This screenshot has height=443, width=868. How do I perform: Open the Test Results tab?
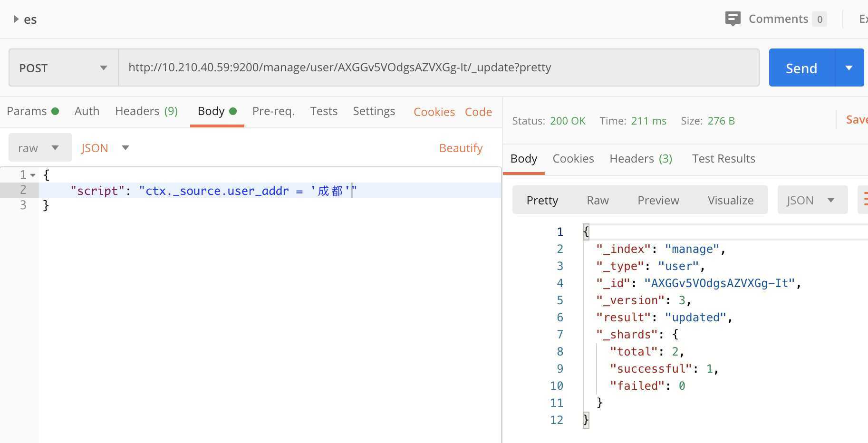tap(723, 159)
